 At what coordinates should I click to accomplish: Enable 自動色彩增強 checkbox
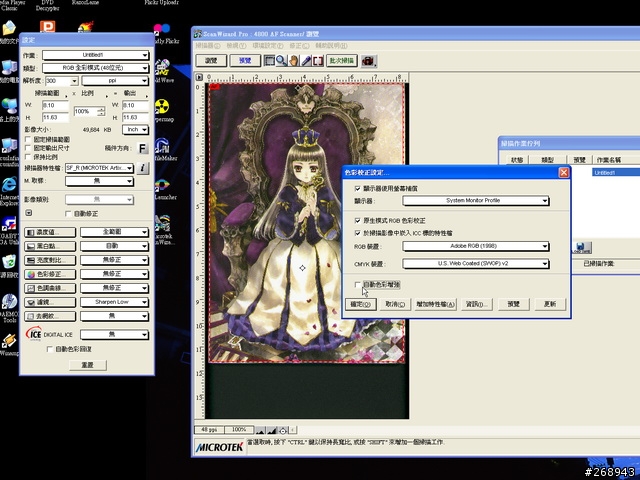(x=358, y=284)
